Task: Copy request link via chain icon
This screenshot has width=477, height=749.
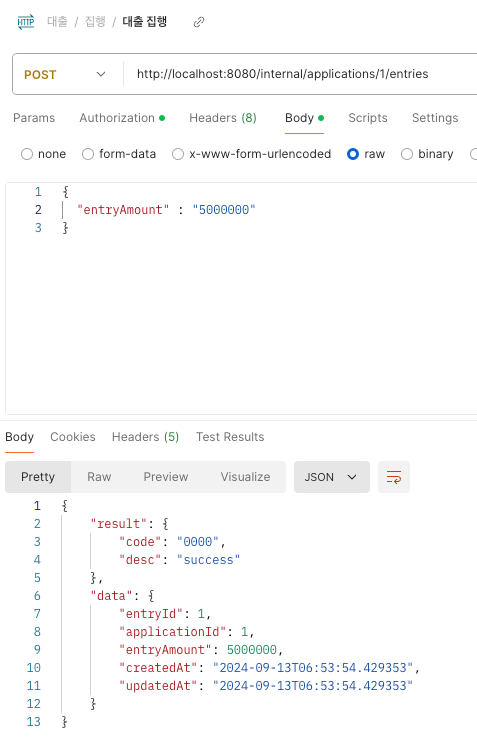Action: tap(199, 22)
